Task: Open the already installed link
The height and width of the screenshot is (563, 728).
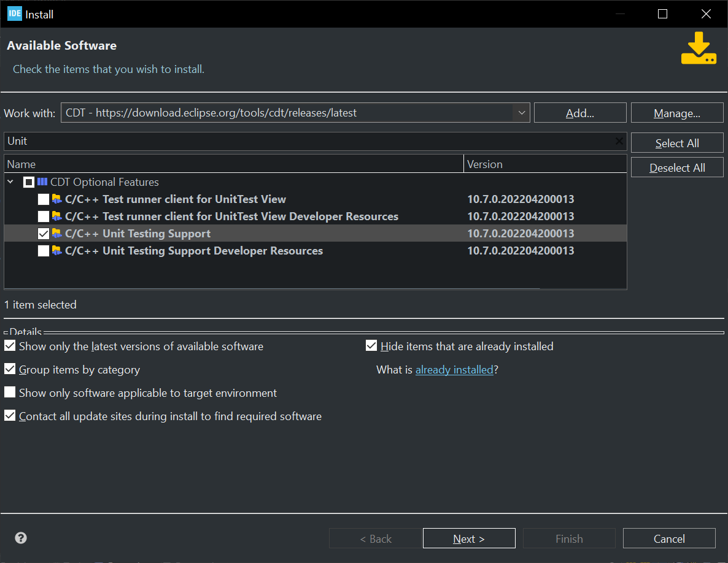Action: point(454,370)
